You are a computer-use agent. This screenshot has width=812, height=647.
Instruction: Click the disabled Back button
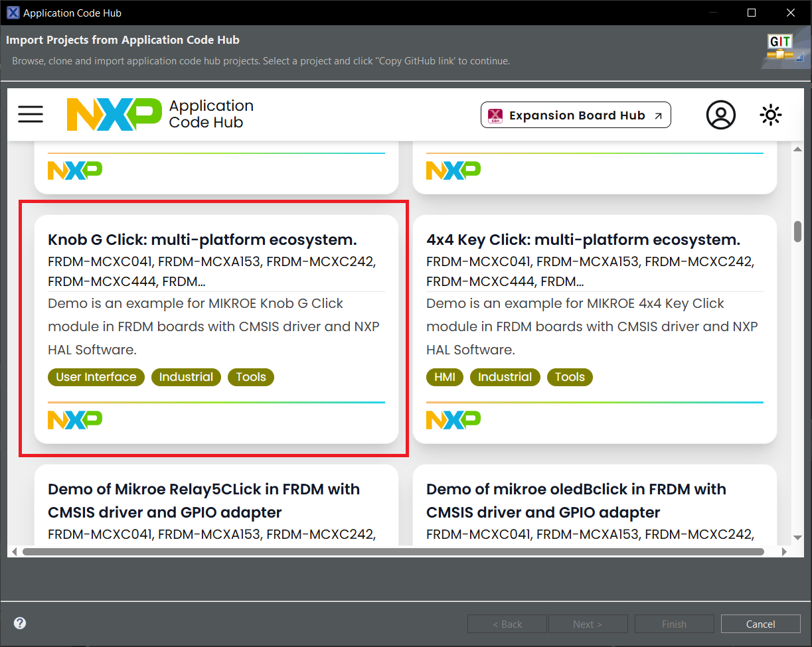[507, 624]
